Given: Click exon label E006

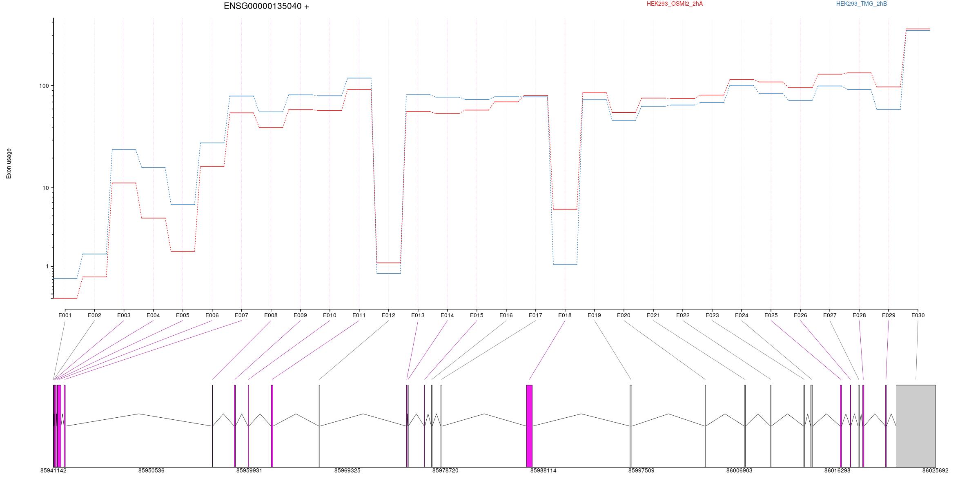Looking at the screenshot, I should 212,315.
